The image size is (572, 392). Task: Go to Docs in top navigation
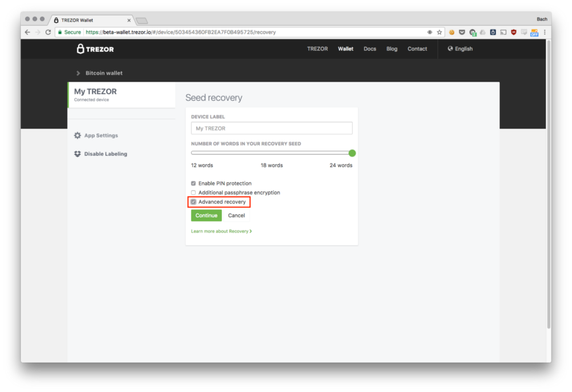(370, 49)
